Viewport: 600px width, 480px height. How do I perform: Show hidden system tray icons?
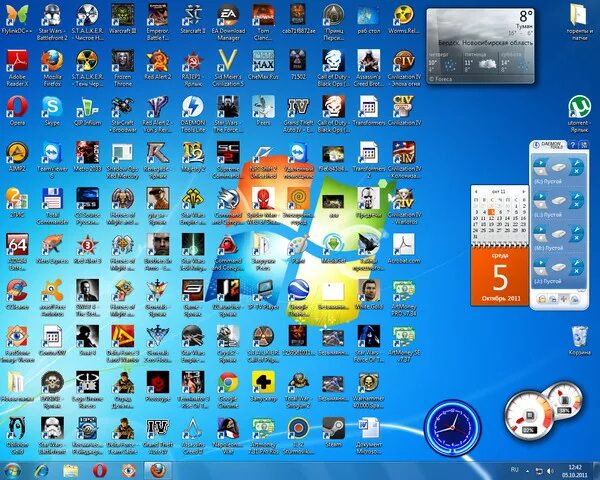[x=528, y=471]
